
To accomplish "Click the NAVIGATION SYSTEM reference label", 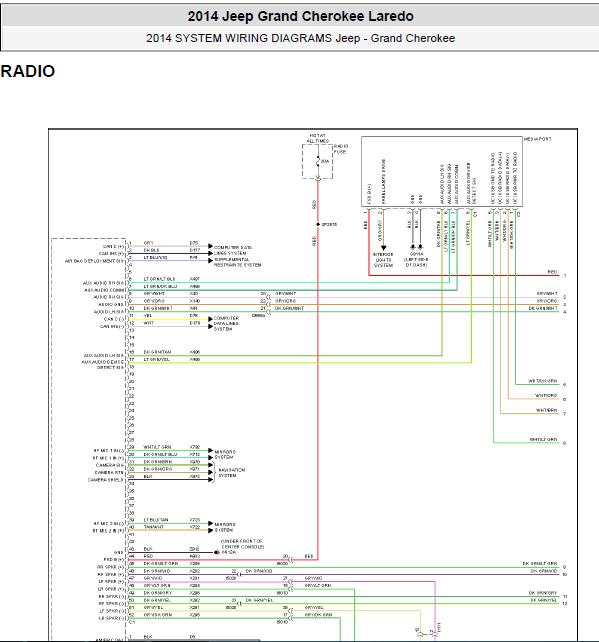I will [x=232, y=473].
